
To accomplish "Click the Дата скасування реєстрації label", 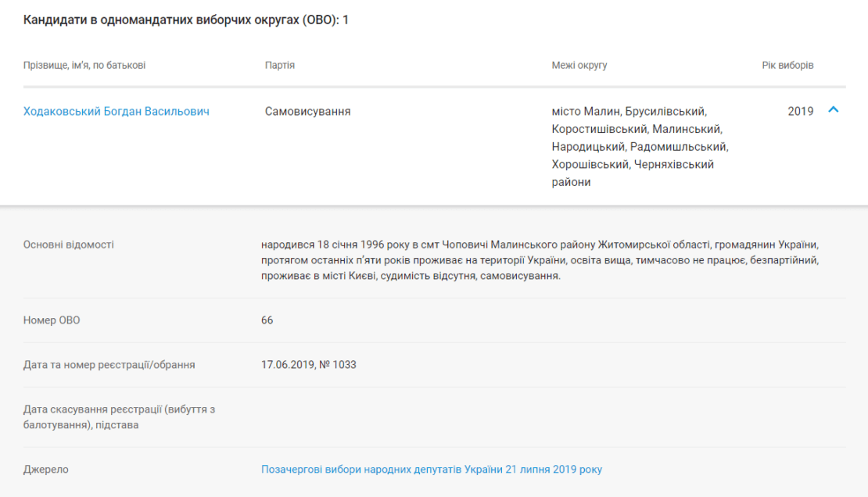I will tap(119, 417).
